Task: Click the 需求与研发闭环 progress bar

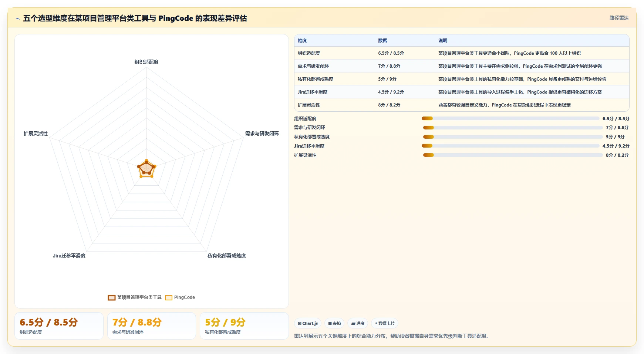Action: (x=513, y=128)
